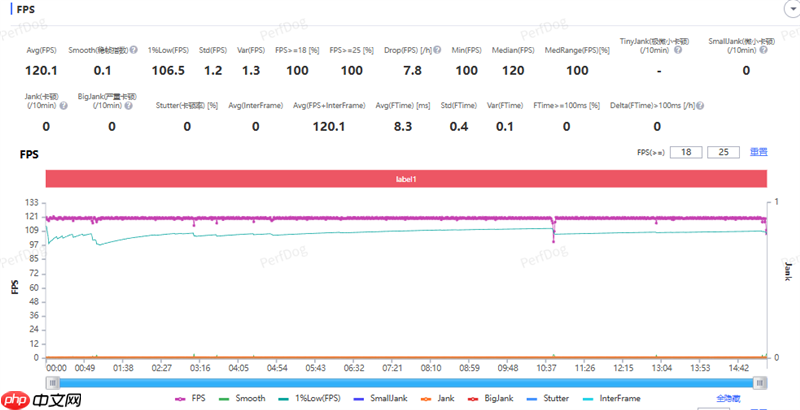This screenshot has height=410, width=800.
Task: Toggle the FPS series in the legend
Action: [190, 398]
